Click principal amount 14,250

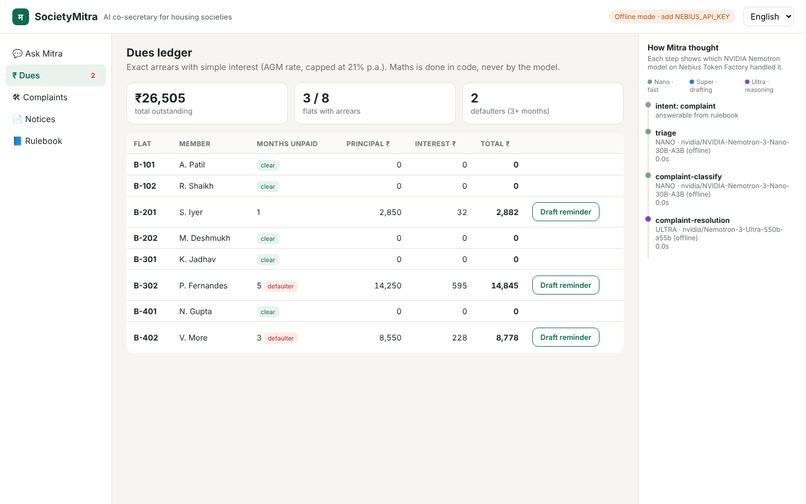[388, 285]
